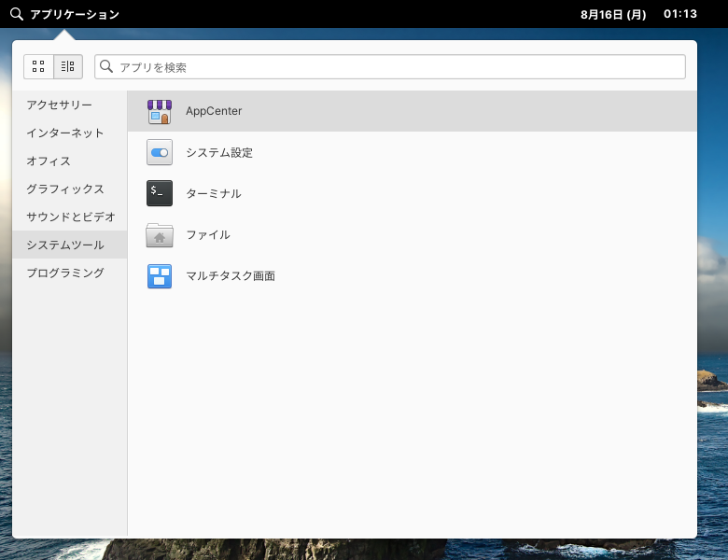
Task: Launch the ターミナル terminal icon
Action: 160,193
